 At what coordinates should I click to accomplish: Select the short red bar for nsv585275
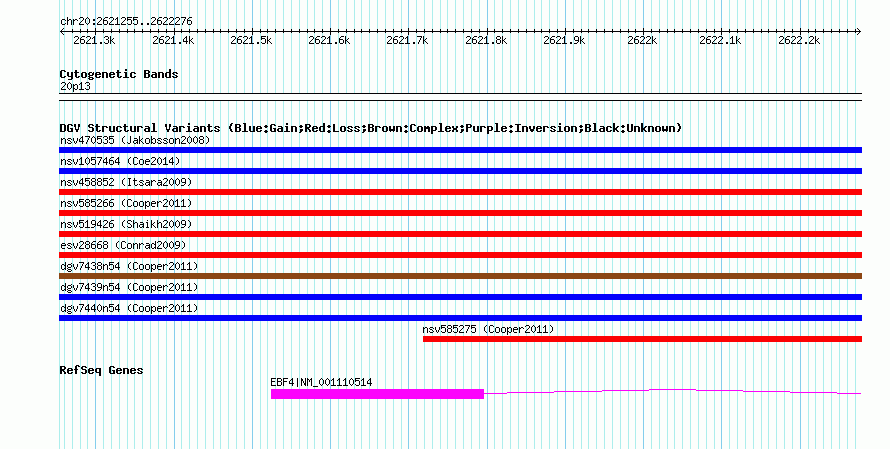(643, 339)
